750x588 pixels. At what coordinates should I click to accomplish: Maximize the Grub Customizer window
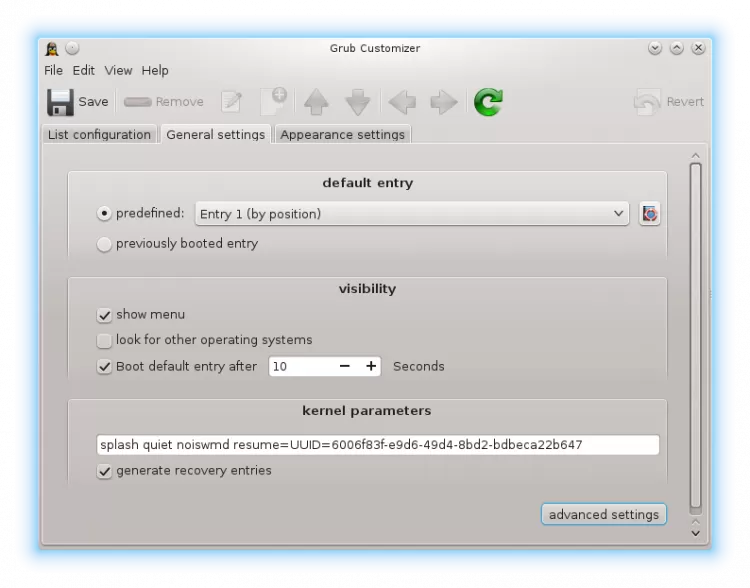(676, 48)
